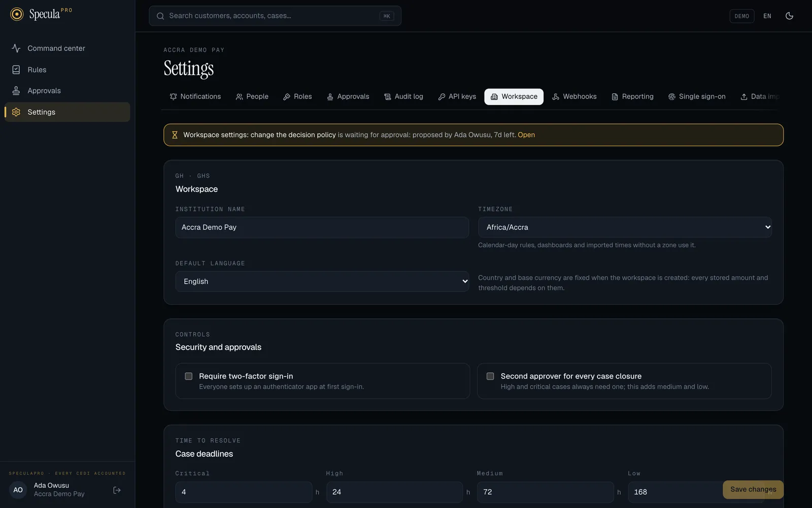Click the Open link in approval banner
The image size is (812, 508).
coord(526,135)
